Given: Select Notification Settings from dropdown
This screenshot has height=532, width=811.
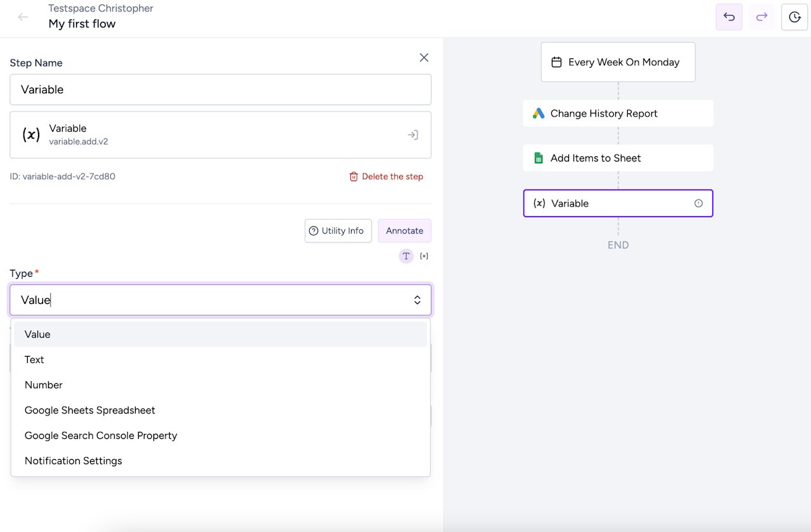Looking at the screenshot, I should click(x=73, y=461).
